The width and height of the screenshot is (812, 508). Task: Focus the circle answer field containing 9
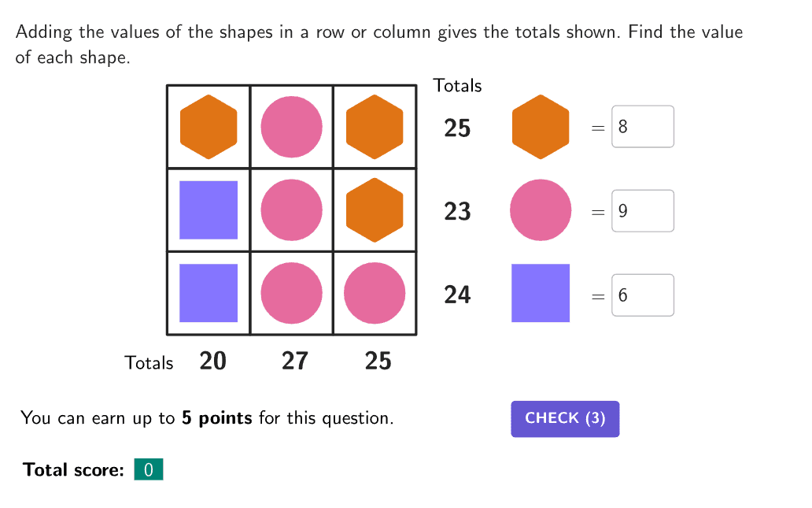tap(642, 211)
